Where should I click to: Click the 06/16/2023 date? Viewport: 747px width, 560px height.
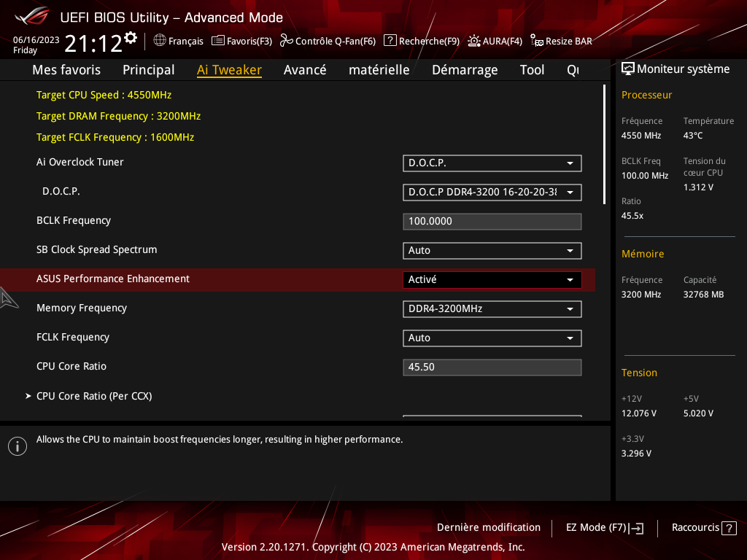click(x=36, y=40)
